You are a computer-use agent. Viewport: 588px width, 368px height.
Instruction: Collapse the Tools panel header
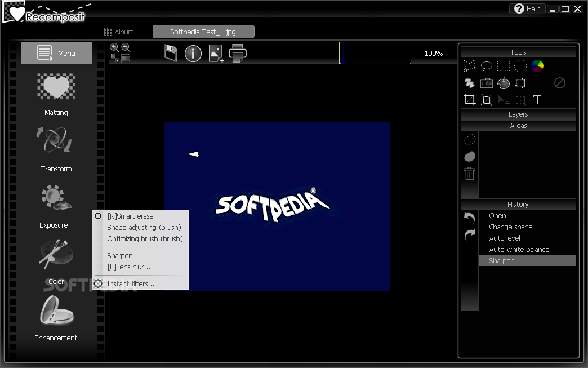(x=518, y=52)
